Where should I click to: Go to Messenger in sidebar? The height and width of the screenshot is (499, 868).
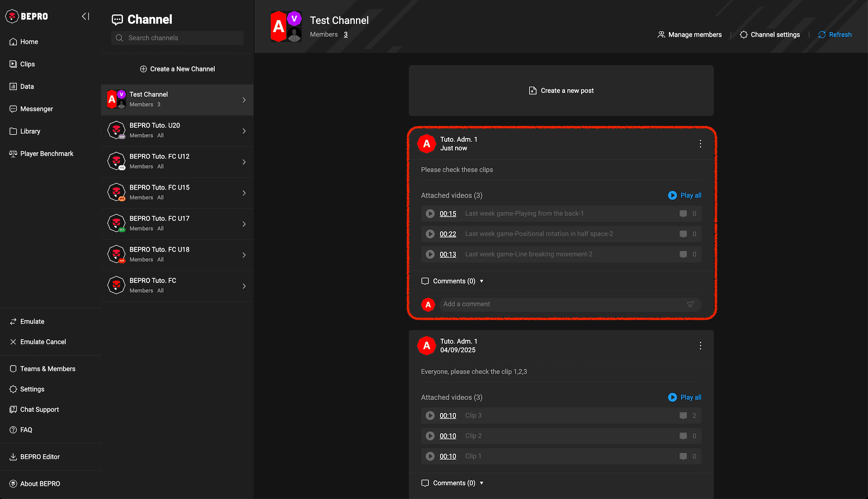(36, 109)
